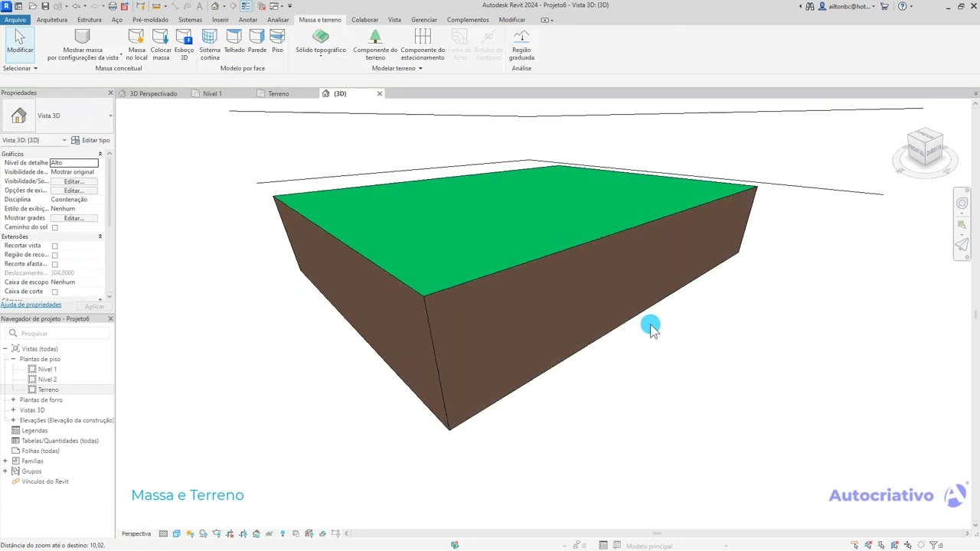Enable Caixa de corte checkbox
Screen dimensions: 980x551
pyautogui.click(x=54, y=292)
